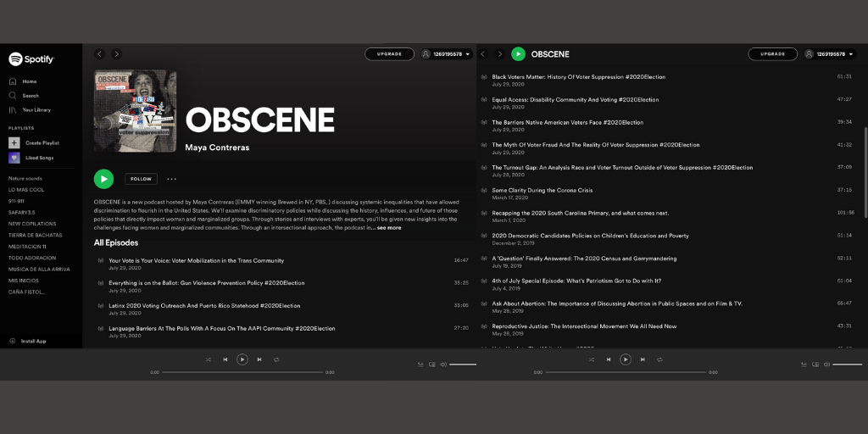The image size is (868, 434).
Task: Click podcast icon beside Reproductive Justice episode
Action: pyautogui.click(x=484, y=326)
